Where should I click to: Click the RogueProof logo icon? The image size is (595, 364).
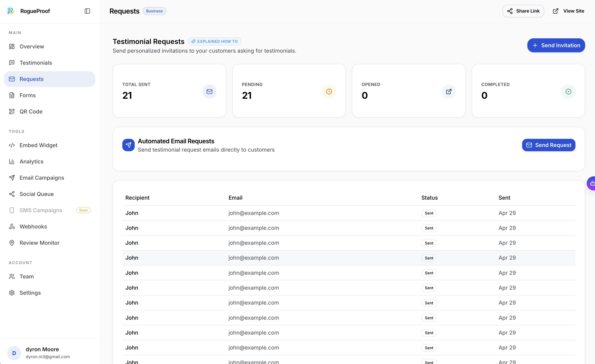click(x=11, y=11)
